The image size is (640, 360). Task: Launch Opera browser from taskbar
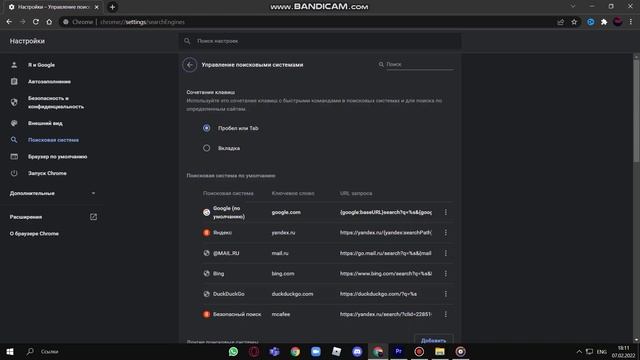click(x=254, y=351)
